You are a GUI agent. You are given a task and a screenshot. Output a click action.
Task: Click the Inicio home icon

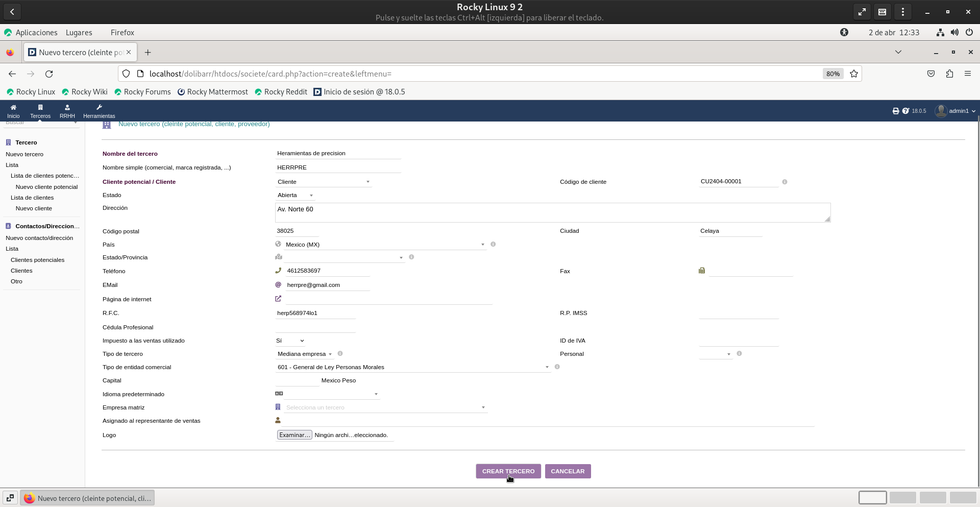click(x=13, y=108)
